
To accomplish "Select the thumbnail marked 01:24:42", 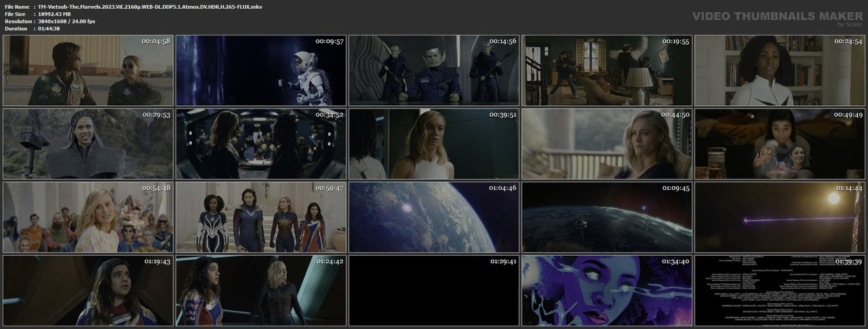I will click(x=260, y=290).
